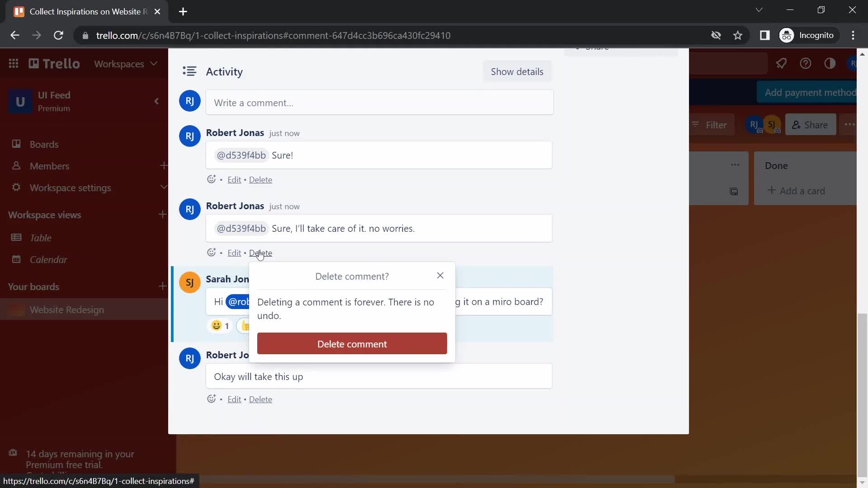
Task: Select the Website Redesign board
Action: point(67,309)
